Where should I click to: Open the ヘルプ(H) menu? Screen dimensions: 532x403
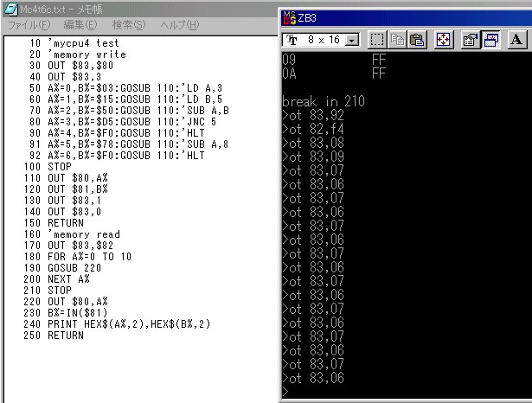[x=180, y=25]
